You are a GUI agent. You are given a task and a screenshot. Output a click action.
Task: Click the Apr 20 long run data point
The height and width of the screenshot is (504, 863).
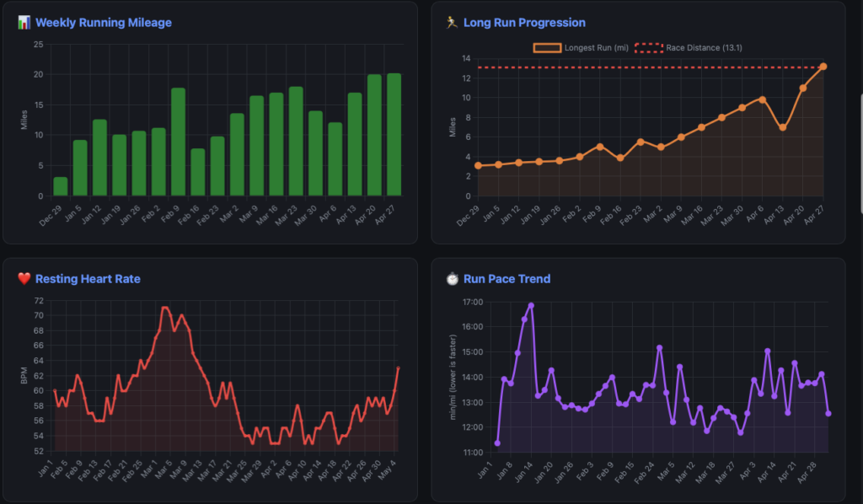[803, 88]
